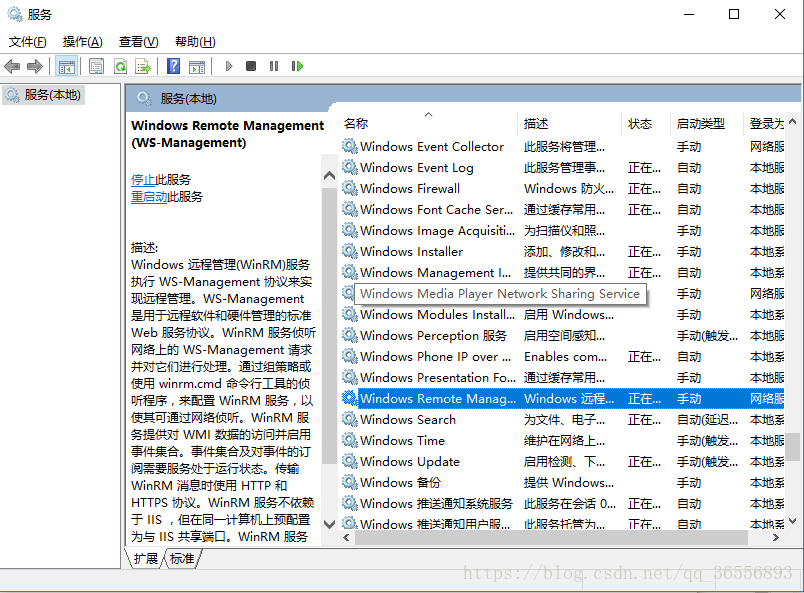Open the 文件(F) menu
The width and height of the screenshot is (804, 593).
(28, 42)
